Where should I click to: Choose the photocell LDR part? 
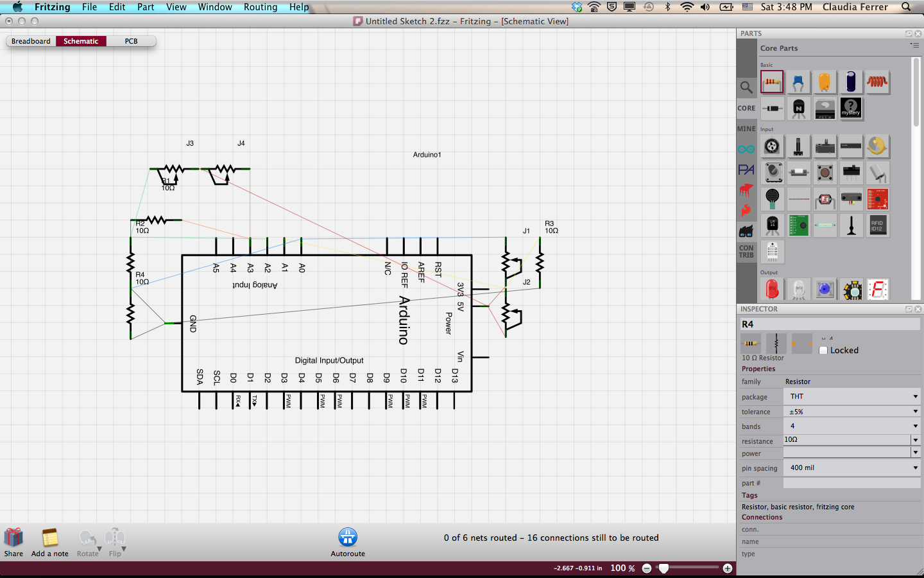825,199
